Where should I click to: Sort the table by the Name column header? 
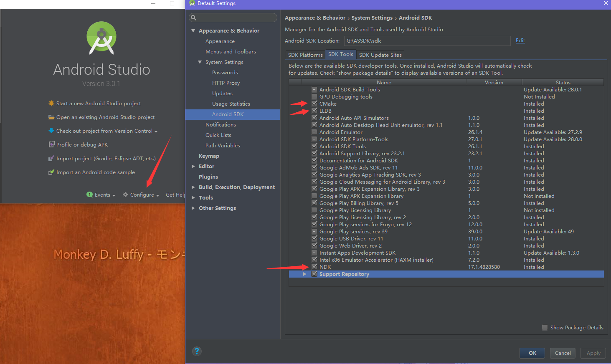pyautogui.click(x=384, y=82)
